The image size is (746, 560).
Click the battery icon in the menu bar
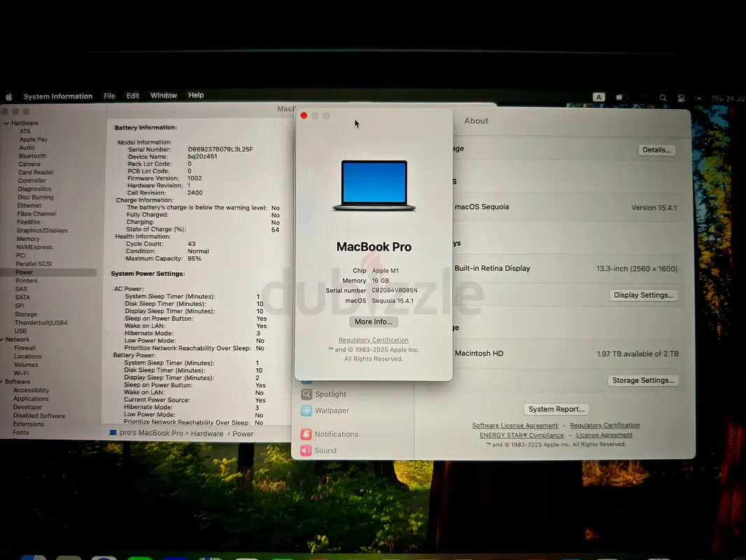621,97
